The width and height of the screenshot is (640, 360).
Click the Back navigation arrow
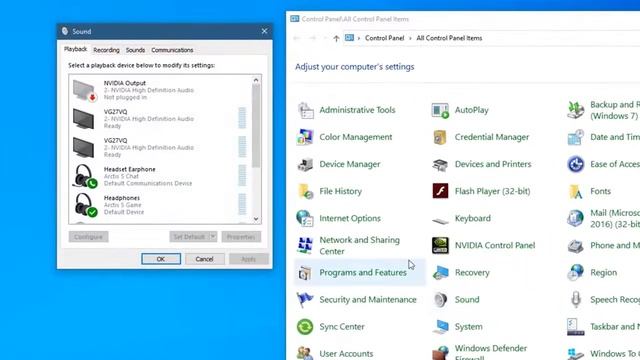pyautogui.click(x=297, y=38)
